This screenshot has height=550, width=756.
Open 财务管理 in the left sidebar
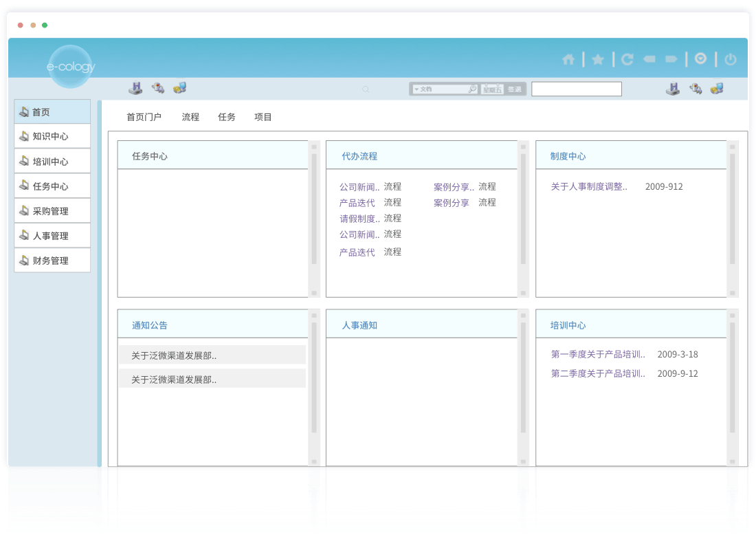(52, 261)
